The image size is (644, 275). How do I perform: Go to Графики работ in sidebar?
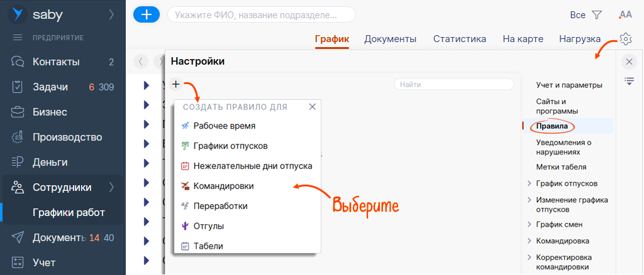[69, 212]
